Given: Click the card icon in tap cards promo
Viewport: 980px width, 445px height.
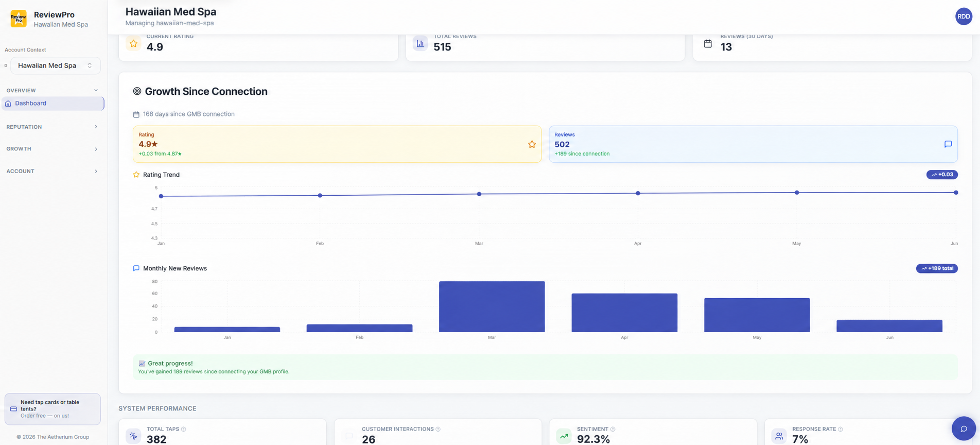Looking at the screenshot, I should click(x=13, y=409).
